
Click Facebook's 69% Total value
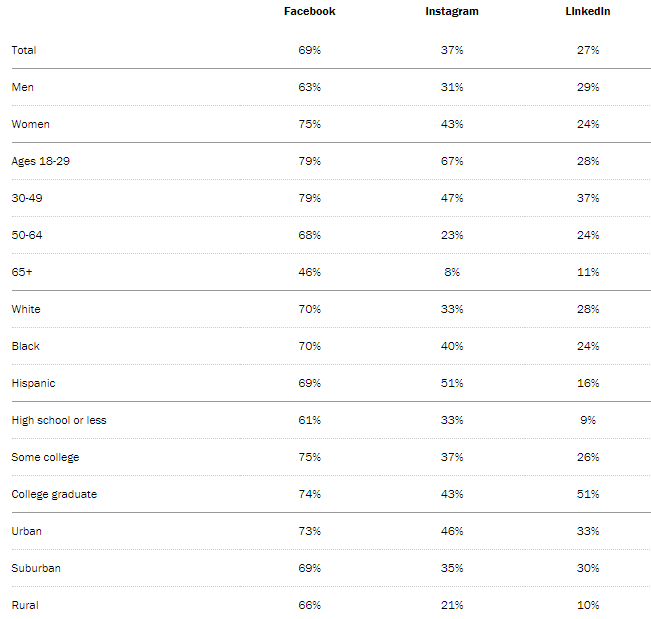(x=309, y=50)
